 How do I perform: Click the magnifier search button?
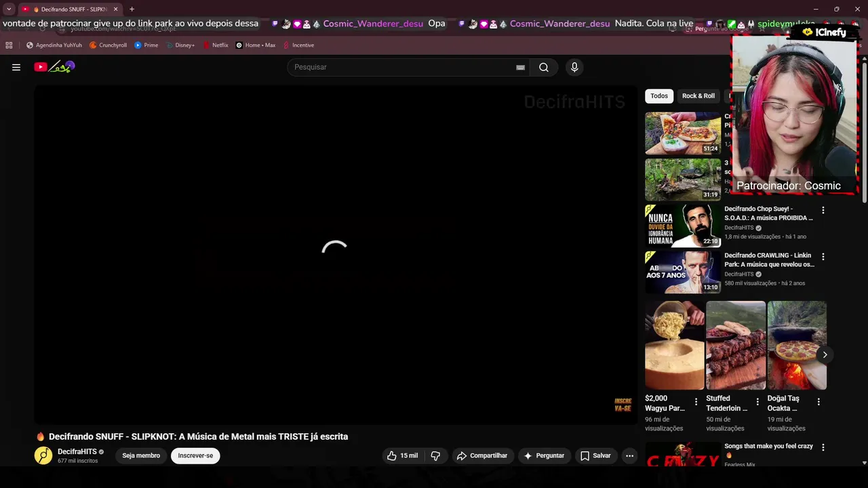click(544, 67)
